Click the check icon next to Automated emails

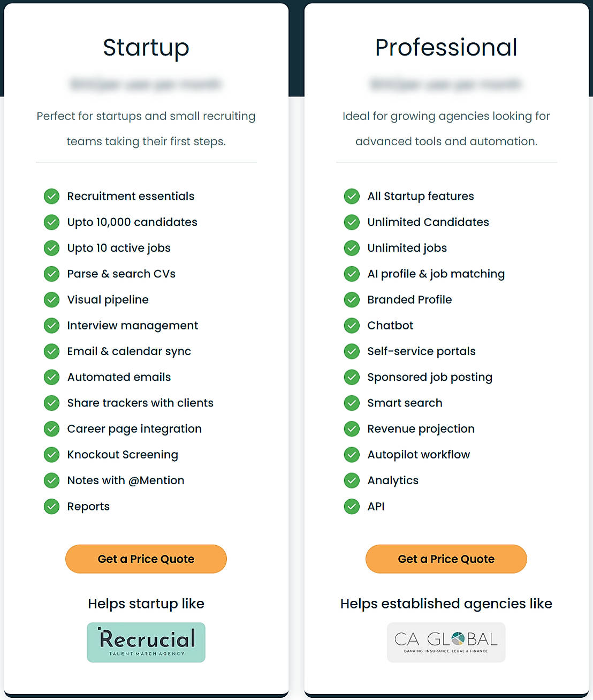coord(51,377)
